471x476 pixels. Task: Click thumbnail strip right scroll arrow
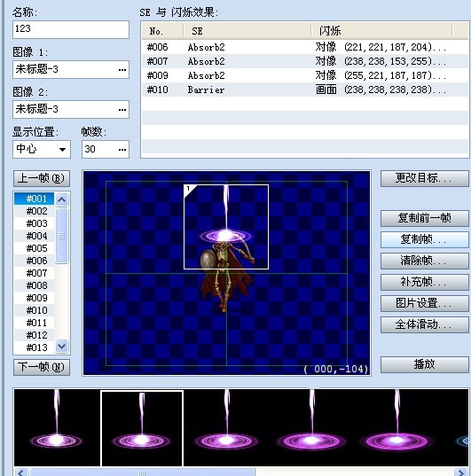461,472
